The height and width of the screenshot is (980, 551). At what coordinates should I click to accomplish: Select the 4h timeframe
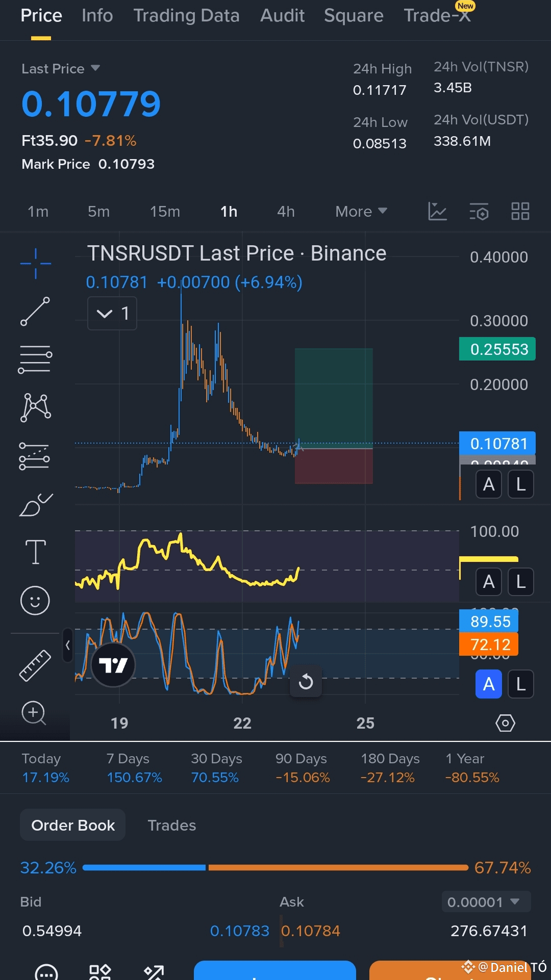click(x=286, y=211)
